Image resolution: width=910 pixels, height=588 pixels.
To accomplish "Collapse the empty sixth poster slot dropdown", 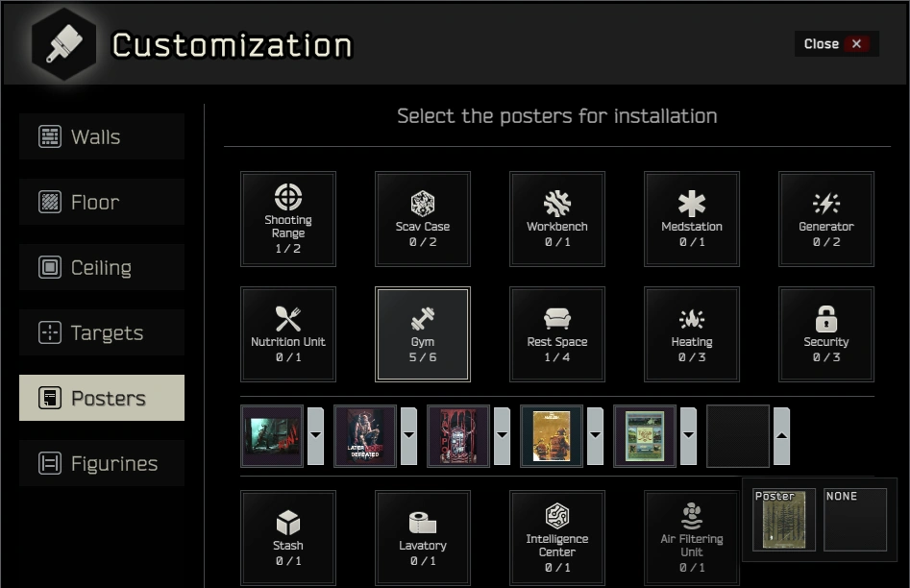I will point(781,436).
